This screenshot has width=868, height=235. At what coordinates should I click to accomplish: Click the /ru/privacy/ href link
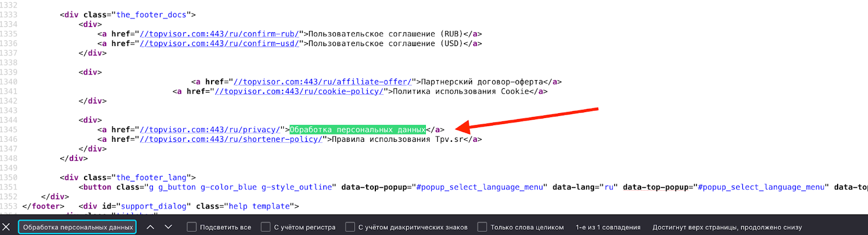(210, 129)
